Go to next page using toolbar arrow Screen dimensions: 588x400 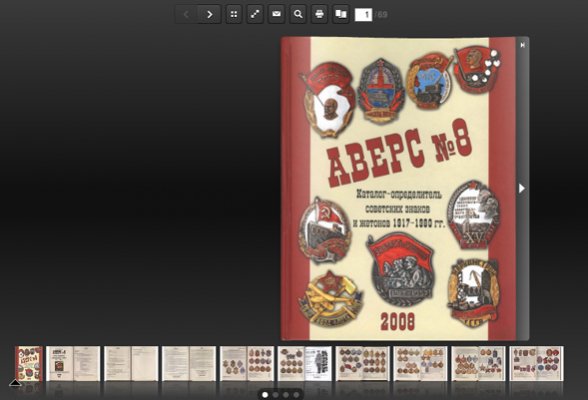click(209, 15)
